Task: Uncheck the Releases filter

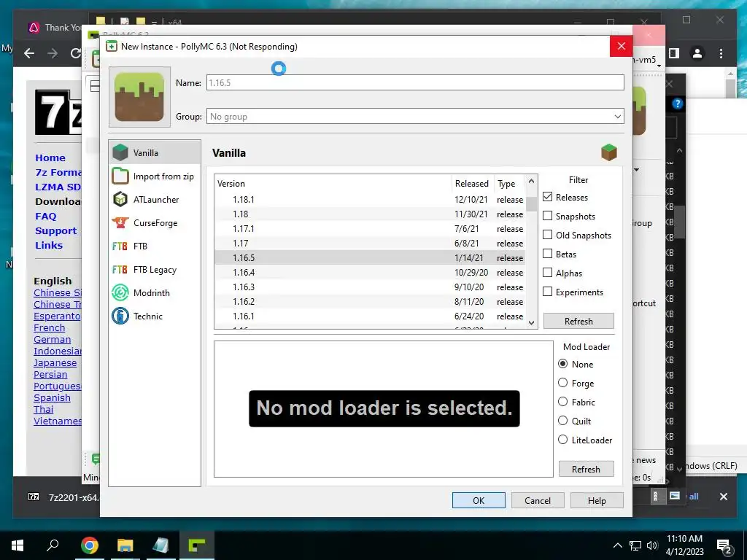Action: pos(548,197)
